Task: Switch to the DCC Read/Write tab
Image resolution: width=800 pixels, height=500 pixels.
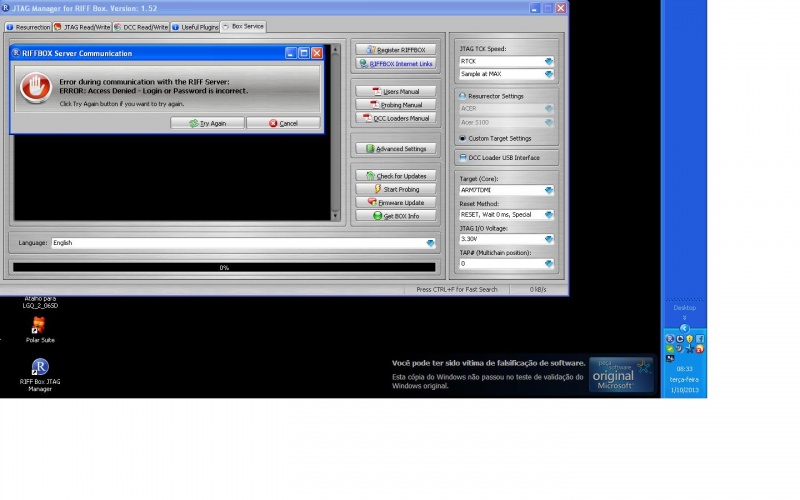Action: point(141,27)
